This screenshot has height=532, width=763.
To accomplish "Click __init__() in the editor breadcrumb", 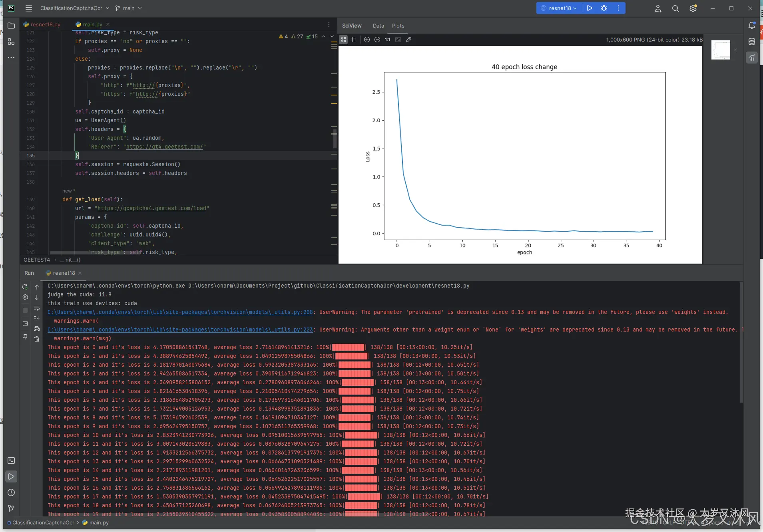I will tap(70, 260).
